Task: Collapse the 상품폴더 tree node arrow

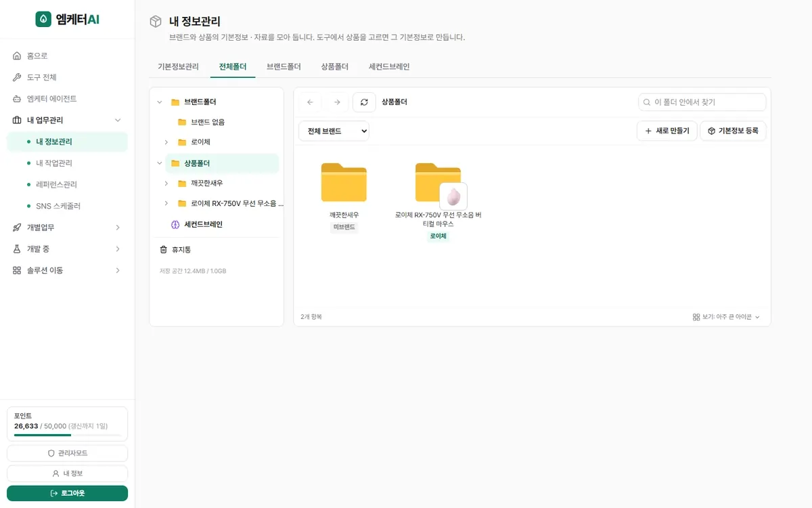Action: click(160, 163)
